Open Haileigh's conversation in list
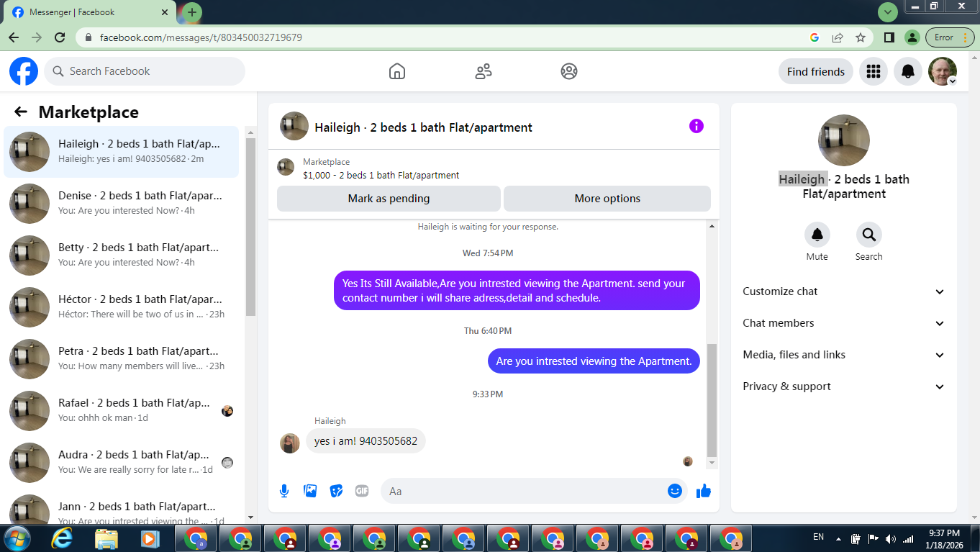The image size is (980, 552). coord(121,152)
